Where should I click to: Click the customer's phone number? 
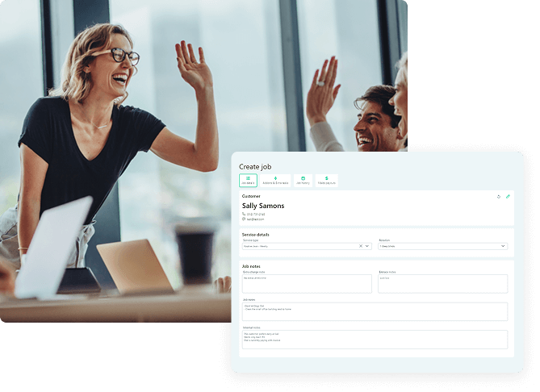(256, 214)
